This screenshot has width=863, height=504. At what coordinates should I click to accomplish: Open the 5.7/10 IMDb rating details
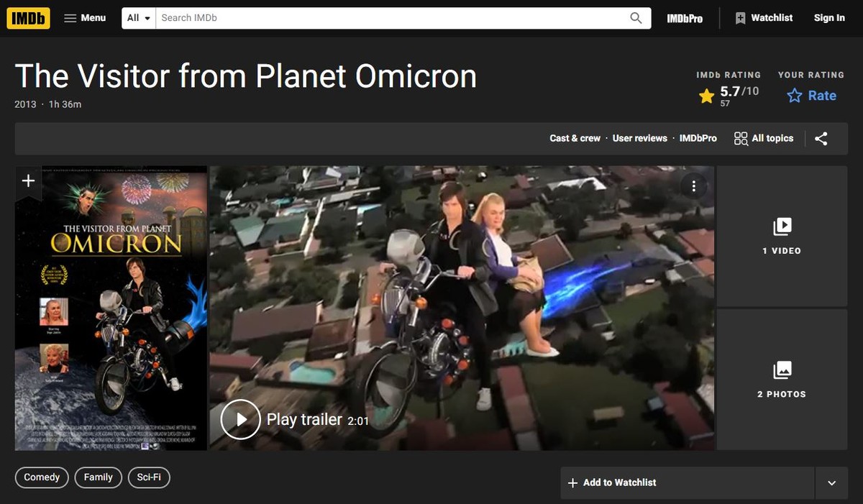point(729,95)
